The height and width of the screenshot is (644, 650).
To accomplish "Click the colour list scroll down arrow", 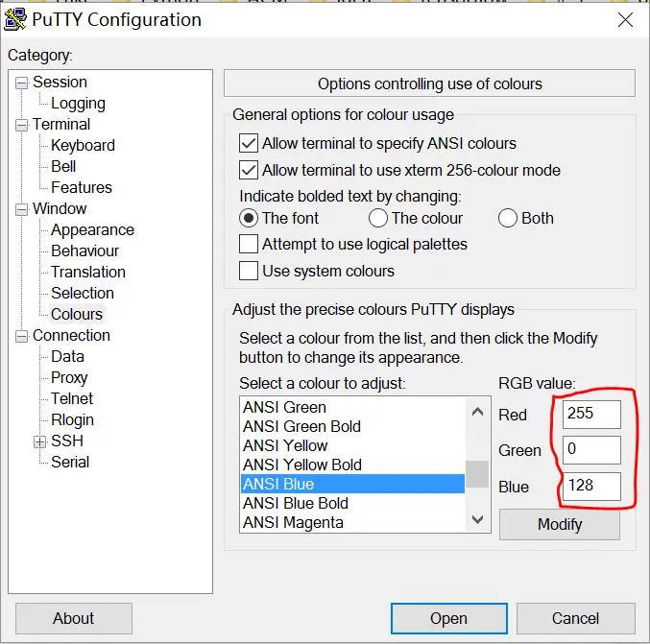I will pyautogui.click(x=477, y=519).
